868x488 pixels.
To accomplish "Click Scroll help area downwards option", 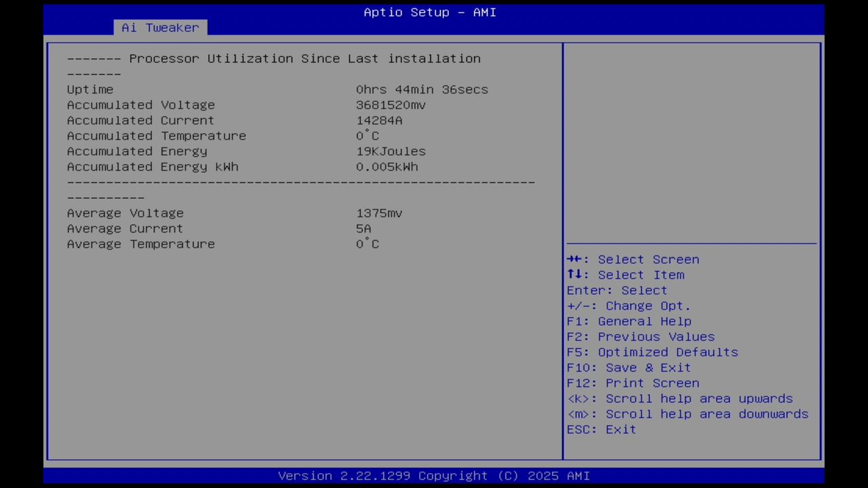I will [687, 413].
